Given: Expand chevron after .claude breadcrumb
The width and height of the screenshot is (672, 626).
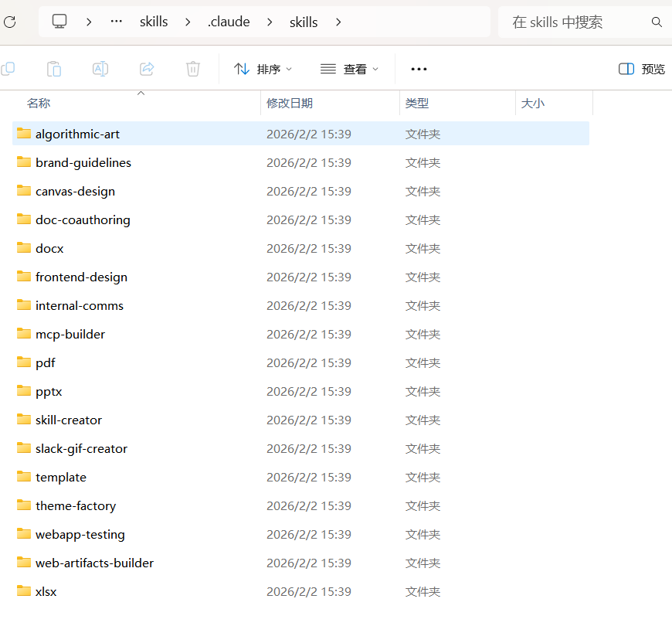Looking at the screenshot, I should tap(270, 22).
